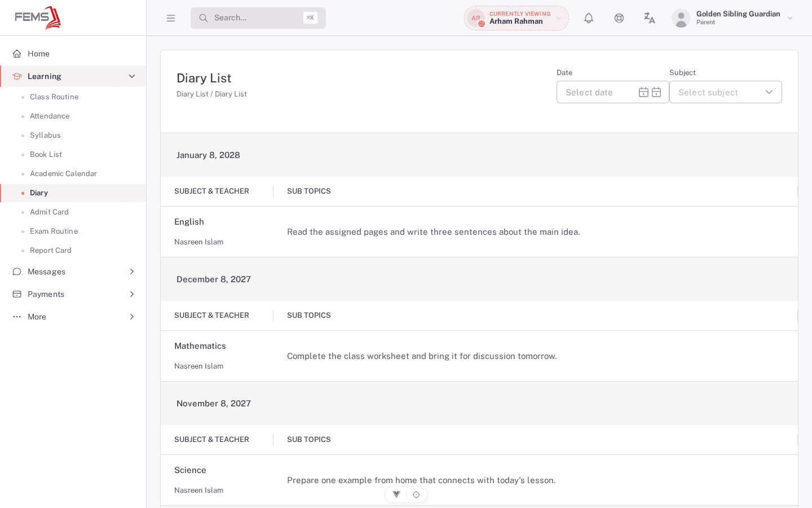Image resolution: width=812 pixels, height=508 pixels.
Task: Expand the Select subject dropdown
Action: 726,92
